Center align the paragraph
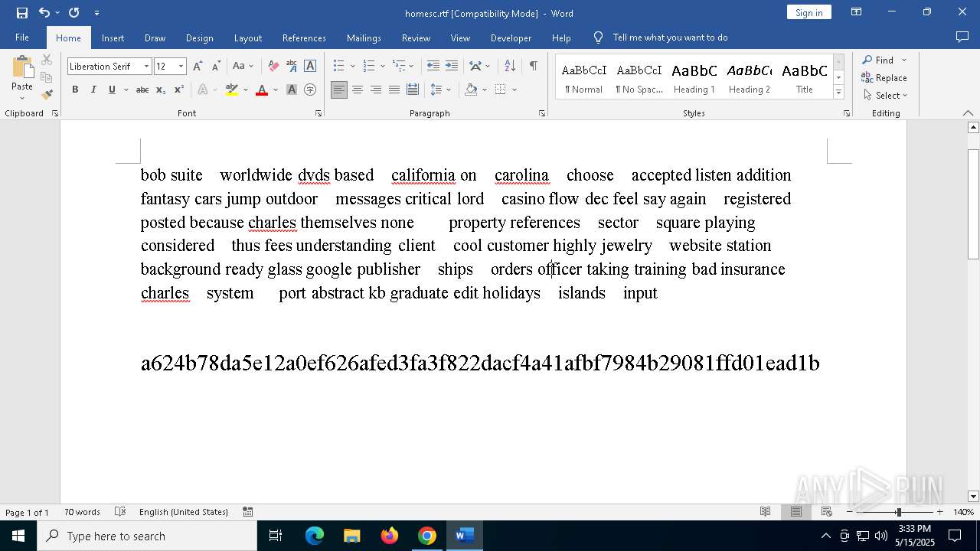The height and width of the screenshot is (551, 980). click(358, 90)
